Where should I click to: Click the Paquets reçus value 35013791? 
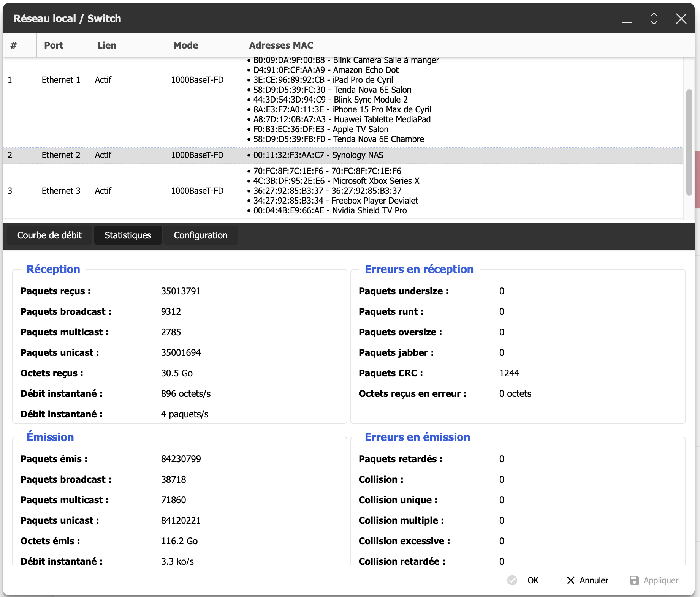pos(181,291)
